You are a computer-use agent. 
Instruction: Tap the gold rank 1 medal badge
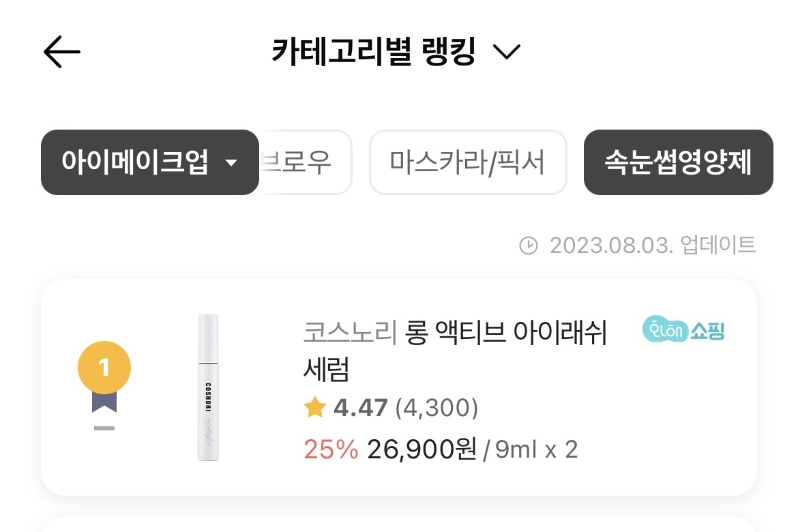pos(104,369)
